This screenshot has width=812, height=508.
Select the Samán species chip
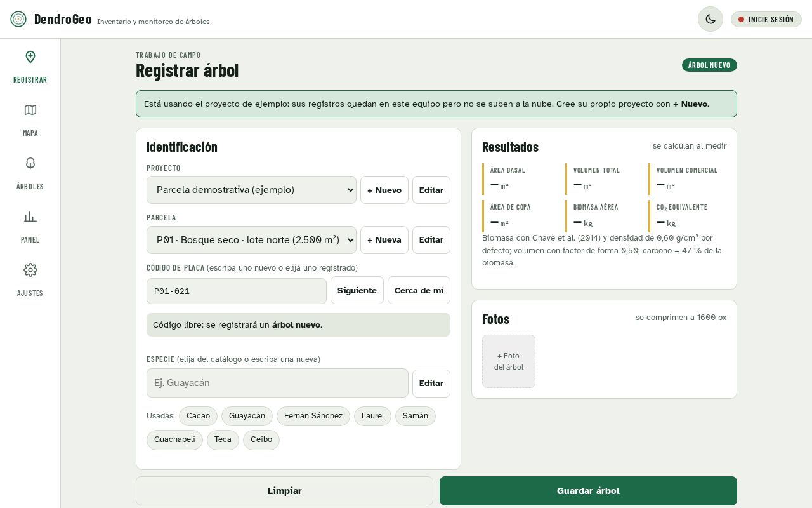[416, 416]
